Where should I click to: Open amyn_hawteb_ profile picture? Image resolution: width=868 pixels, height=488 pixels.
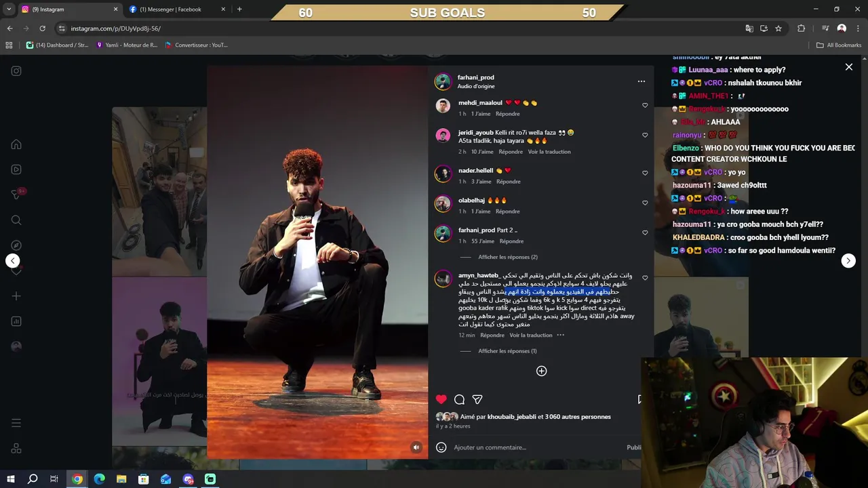(443, 279)
